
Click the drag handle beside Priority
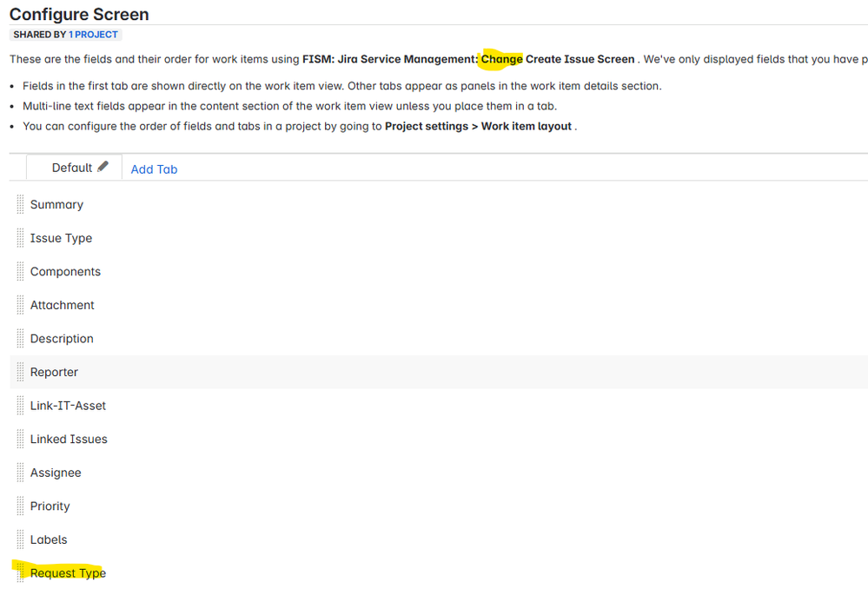point(20,506)
